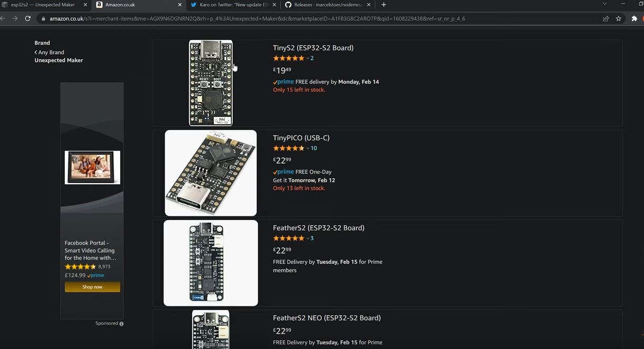Expand the TinyS2 rating dropdown chevron
Viewport: 644px width, 349px height.
[x=308, y=58]
